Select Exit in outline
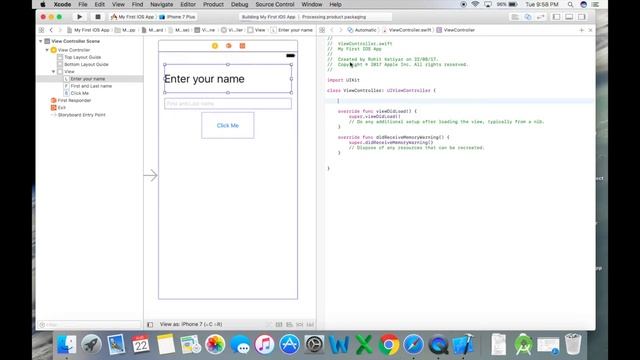640x360 pixels. point(62,108)
